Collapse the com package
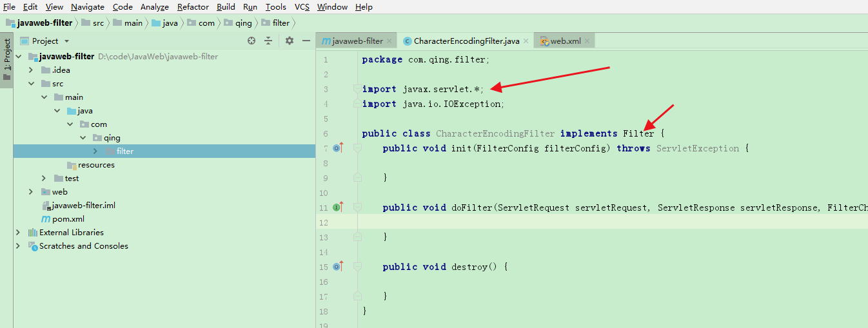This screenshot has width=868, height=328. click(x=70, y=124)
